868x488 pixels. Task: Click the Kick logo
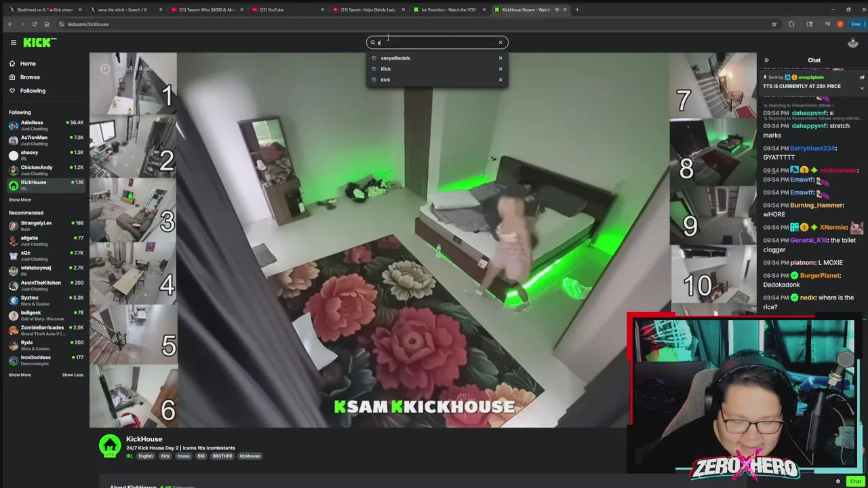click(40, 42)
